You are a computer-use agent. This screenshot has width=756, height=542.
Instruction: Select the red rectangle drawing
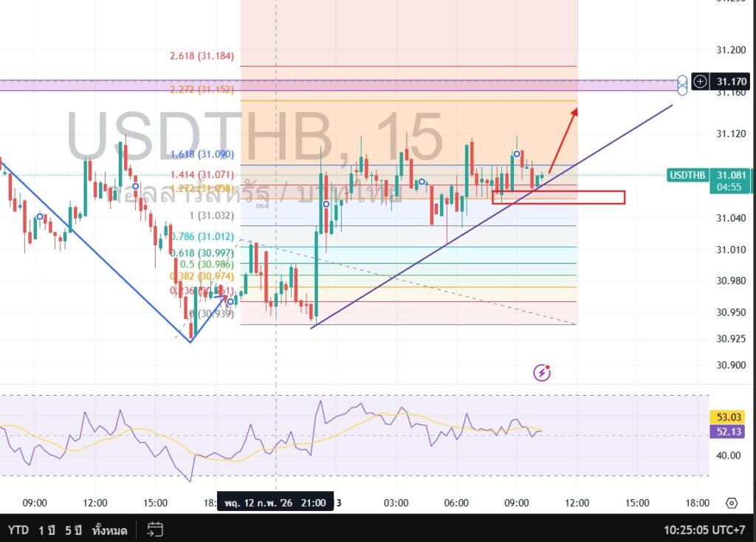coord(558,197)
